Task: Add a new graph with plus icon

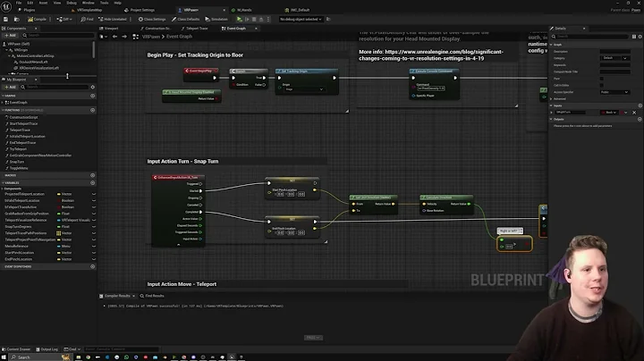Action: (x=92, y=96)
